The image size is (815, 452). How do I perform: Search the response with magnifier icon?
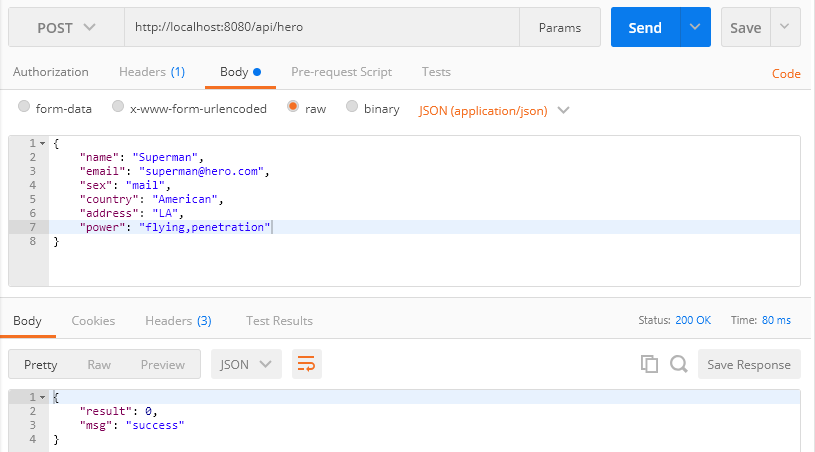point(679,364)
